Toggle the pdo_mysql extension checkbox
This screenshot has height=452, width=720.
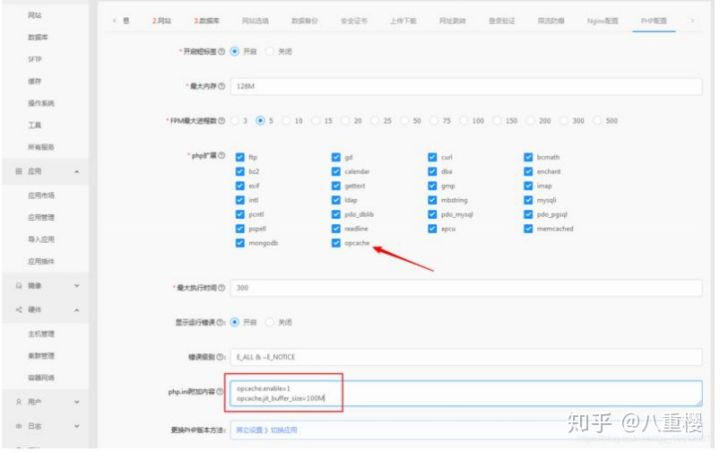(433, 215)
